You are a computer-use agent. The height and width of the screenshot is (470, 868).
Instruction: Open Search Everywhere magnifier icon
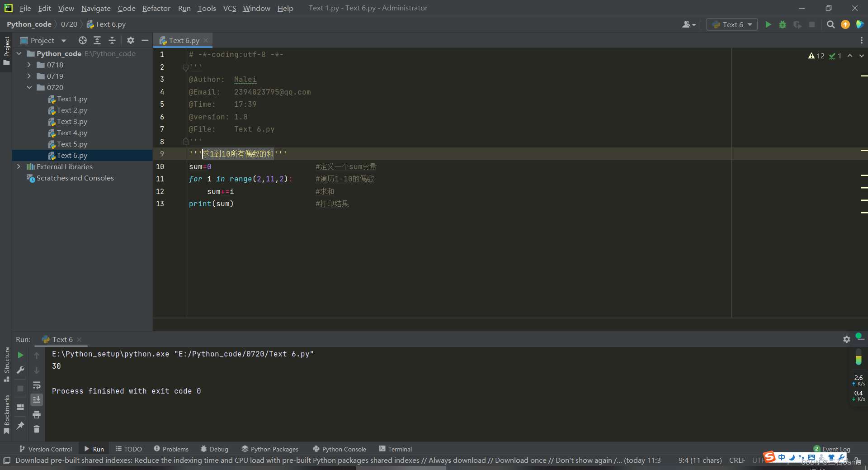pyautogui.click(x=830, y=24)
